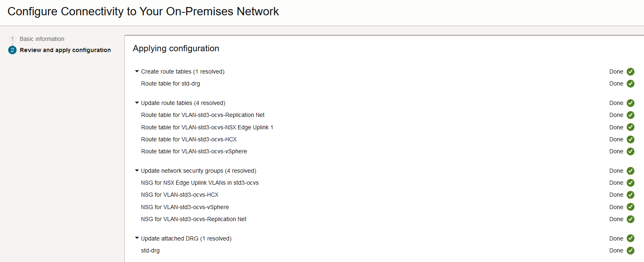Click the Done icon beside Route table for std-drg
Image resolution: width=644 pixels, height=262 pixels.
(x=630, y=83)
